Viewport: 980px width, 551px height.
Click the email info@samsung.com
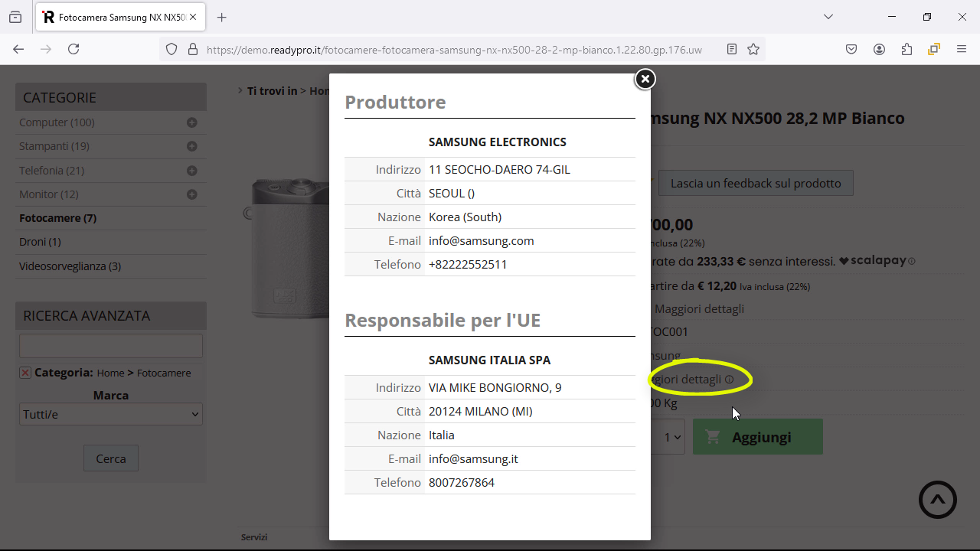(481, 240)
